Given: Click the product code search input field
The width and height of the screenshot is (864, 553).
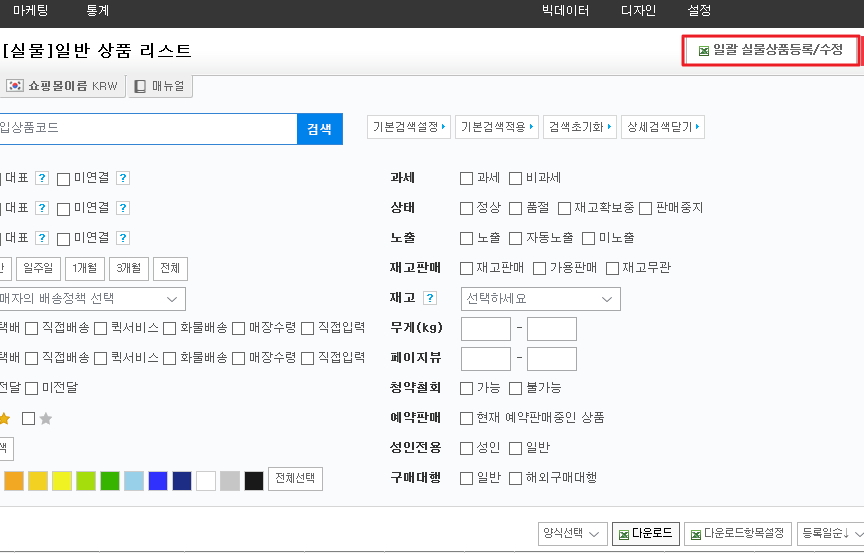Looking at the screenshot, I should [x=148, y=128].
